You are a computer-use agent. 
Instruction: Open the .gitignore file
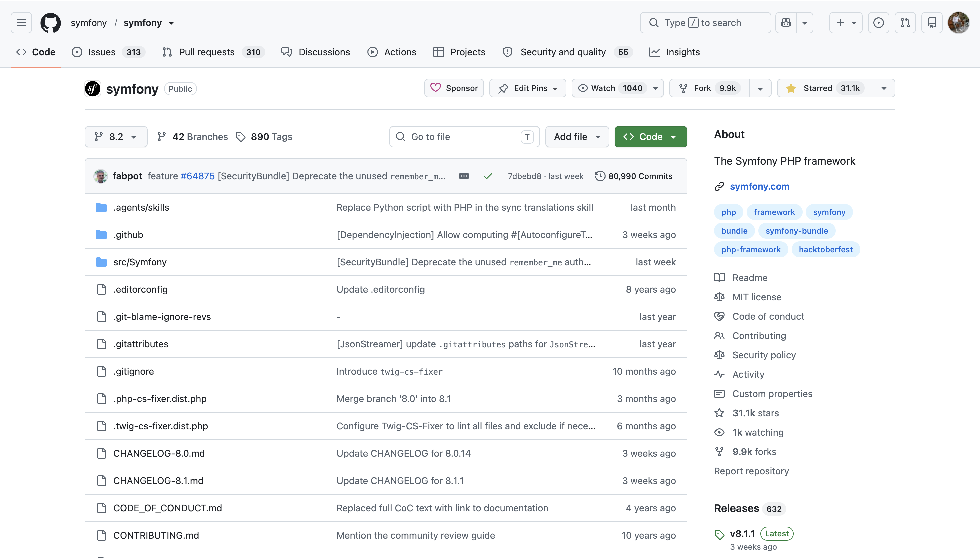coord(133,371)
